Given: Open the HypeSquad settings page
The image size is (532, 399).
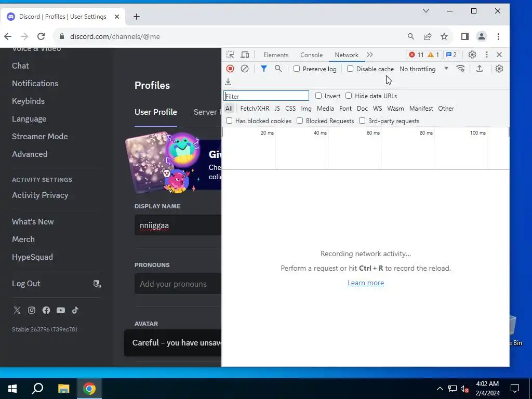Looking at the screenshot, I should pyautogui.click(x=32, y=257).
